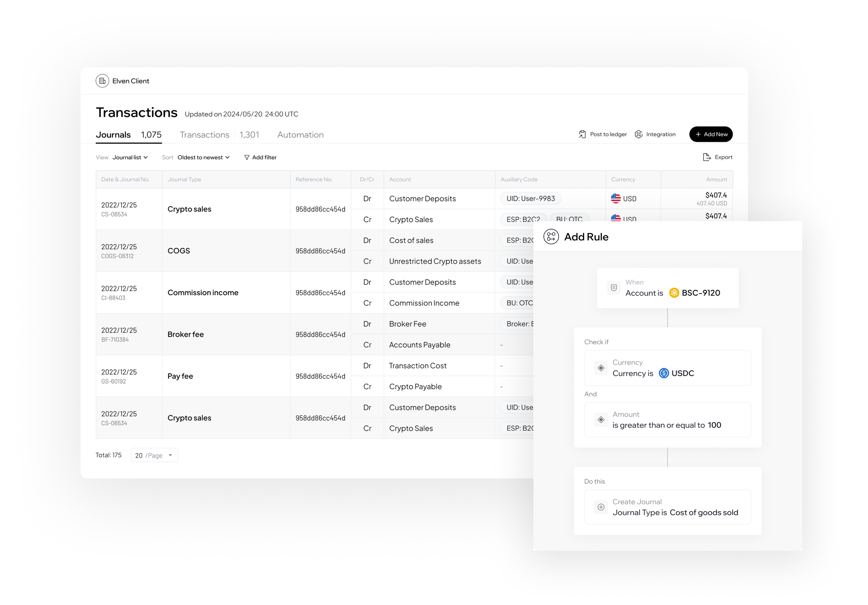
Task: Click the Export file icon
Action: 706,157
